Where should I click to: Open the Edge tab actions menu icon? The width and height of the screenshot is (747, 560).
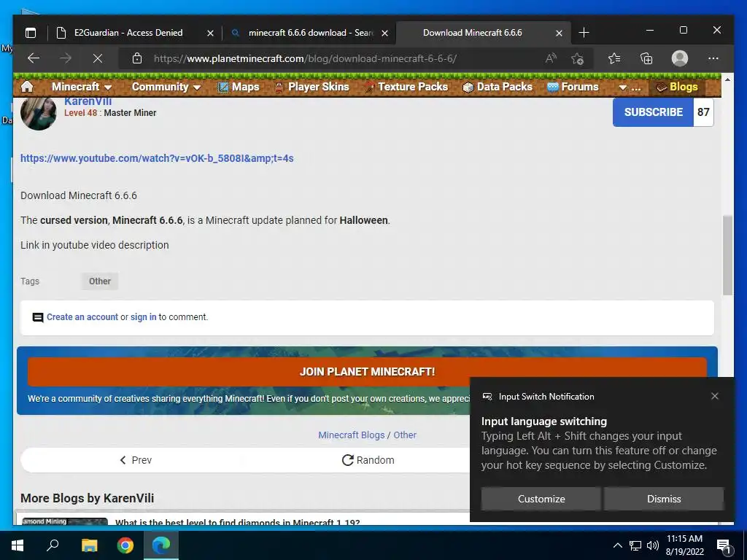coord(31,33)
